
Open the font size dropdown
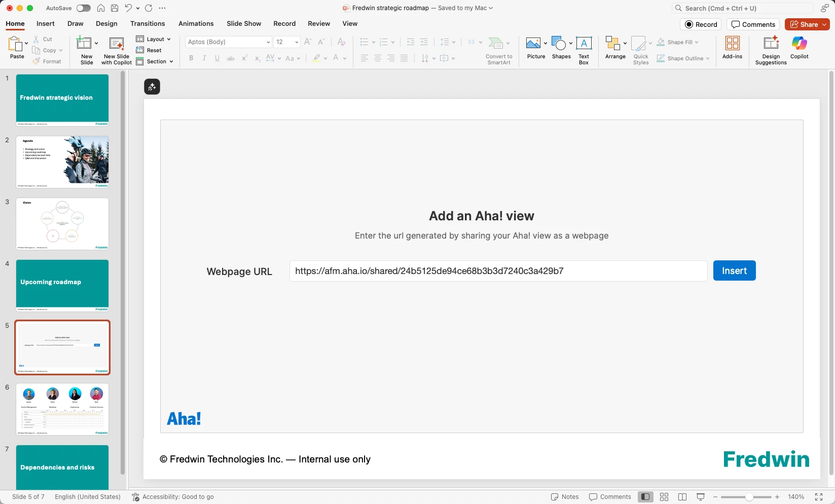point(297,43)
